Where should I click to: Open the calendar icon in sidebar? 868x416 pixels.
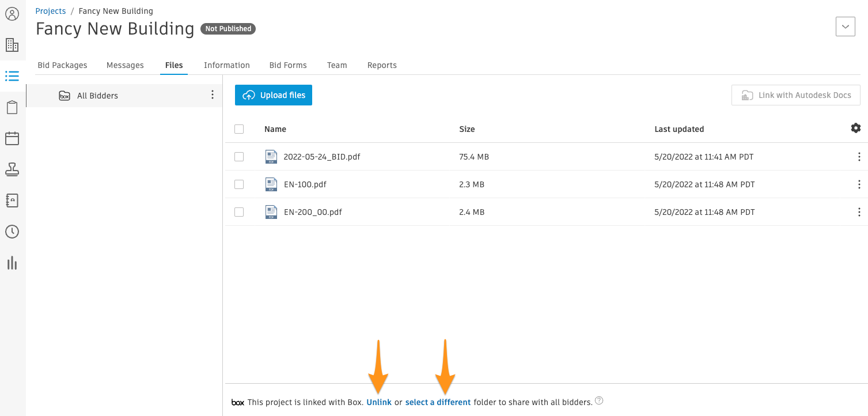[x=12, y=138]
